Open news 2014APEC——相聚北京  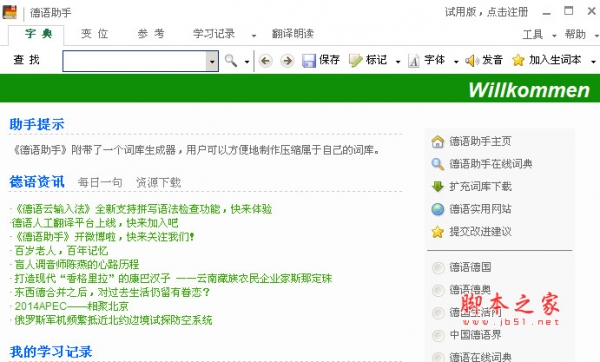pos(72,307)
